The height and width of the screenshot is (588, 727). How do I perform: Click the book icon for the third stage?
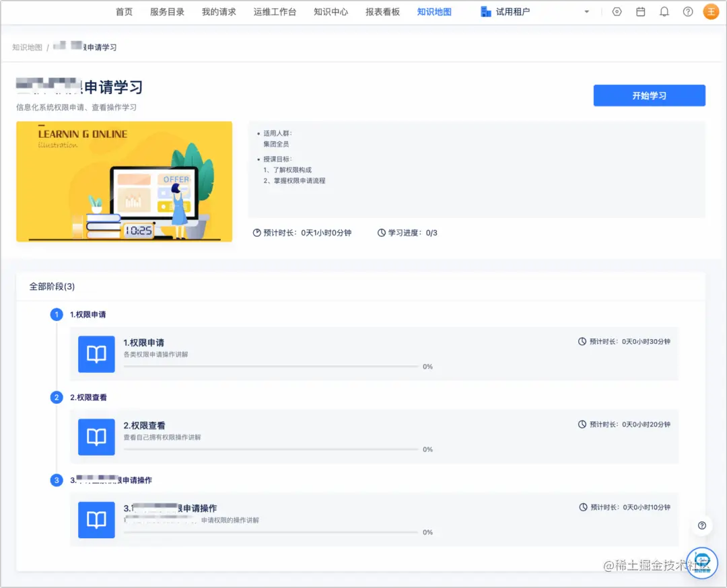pos(96,520)
